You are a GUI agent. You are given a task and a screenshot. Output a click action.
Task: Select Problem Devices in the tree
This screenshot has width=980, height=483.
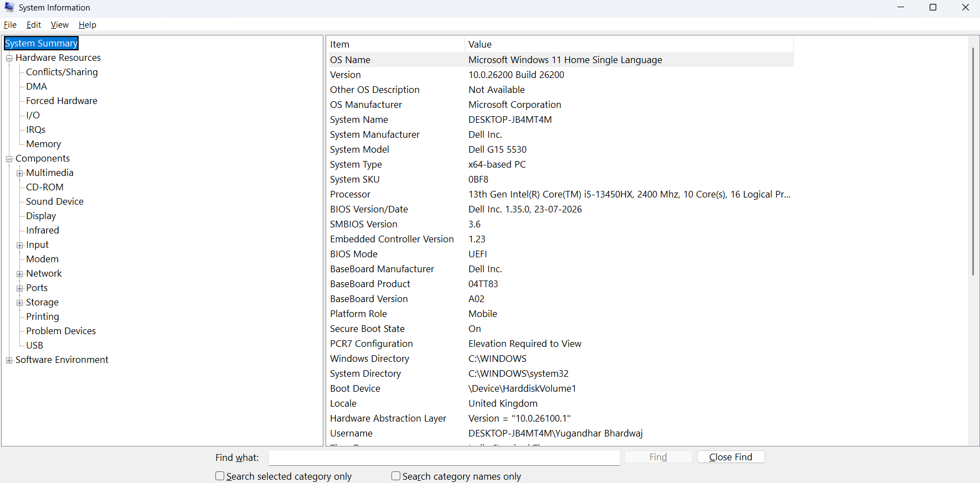pyautogui.click(x=61, y=331)
